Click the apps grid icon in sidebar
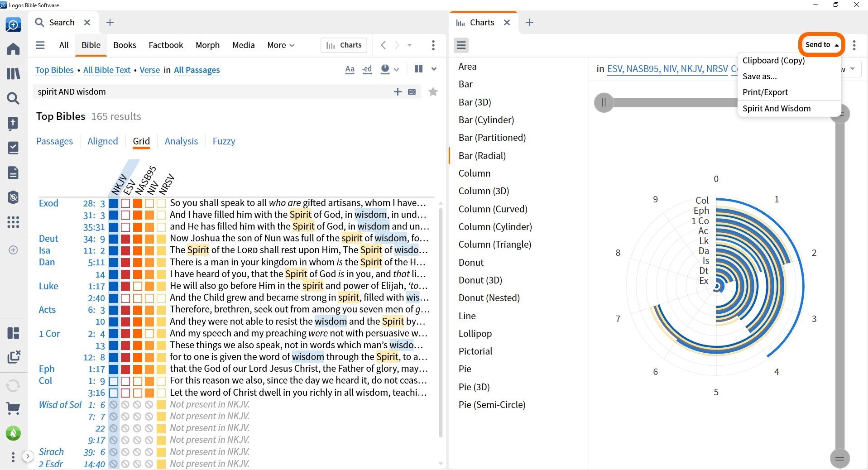The image size is (868, 470). 13,222
